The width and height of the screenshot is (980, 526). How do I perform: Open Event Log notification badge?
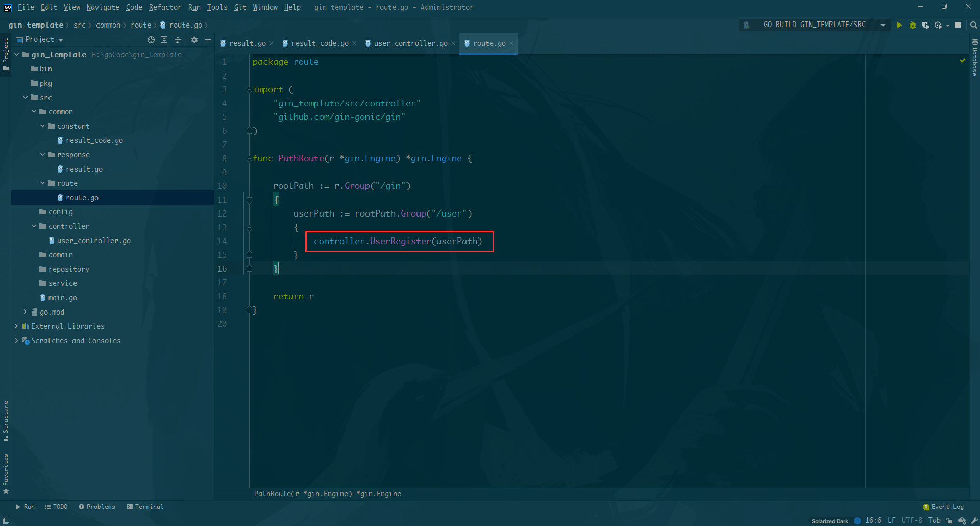tap(926, 507)
